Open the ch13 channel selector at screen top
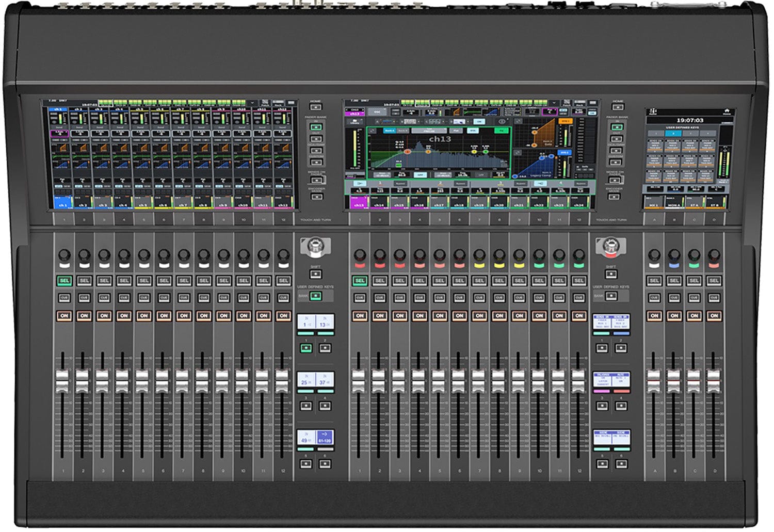This screenshot has height=532, width=774. point(355,112)
